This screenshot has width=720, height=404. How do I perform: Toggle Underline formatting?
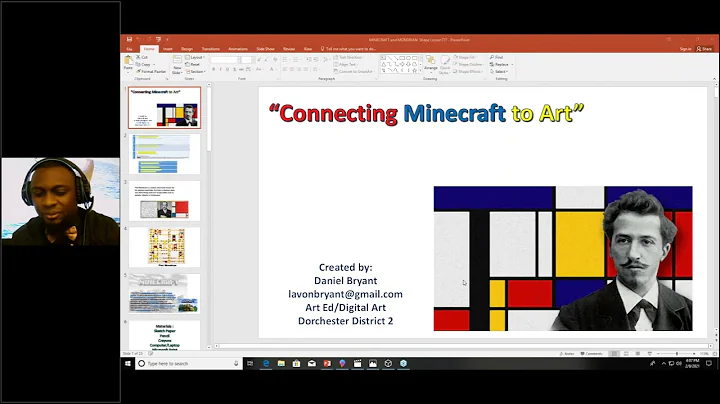click(227, 69)
